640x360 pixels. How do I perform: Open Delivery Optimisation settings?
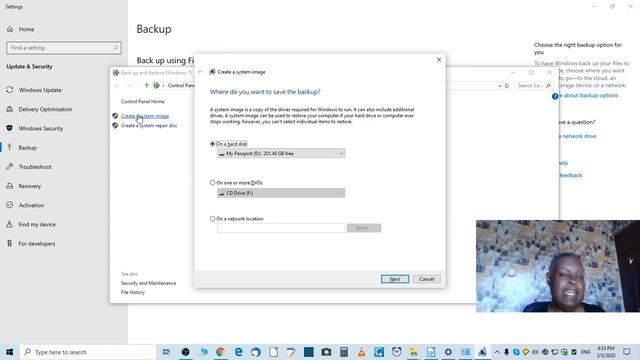click(45, 109)
